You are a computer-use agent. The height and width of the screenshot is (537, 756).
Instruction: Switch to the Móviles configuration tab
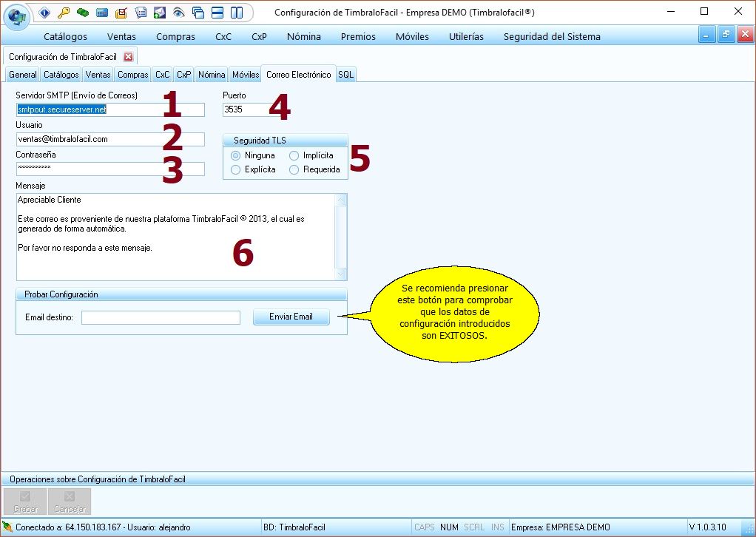(x=246, y=75)
